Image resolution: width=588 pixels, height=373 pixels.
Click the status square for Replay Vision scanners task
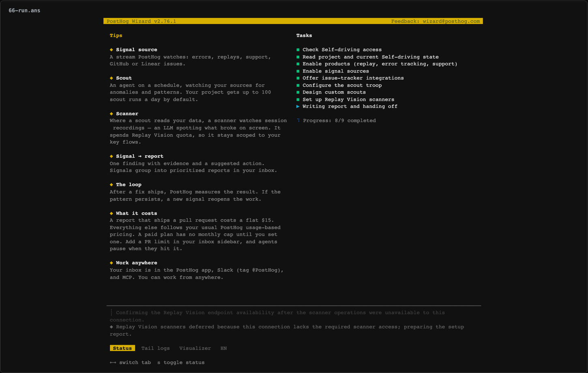[298, 100]
